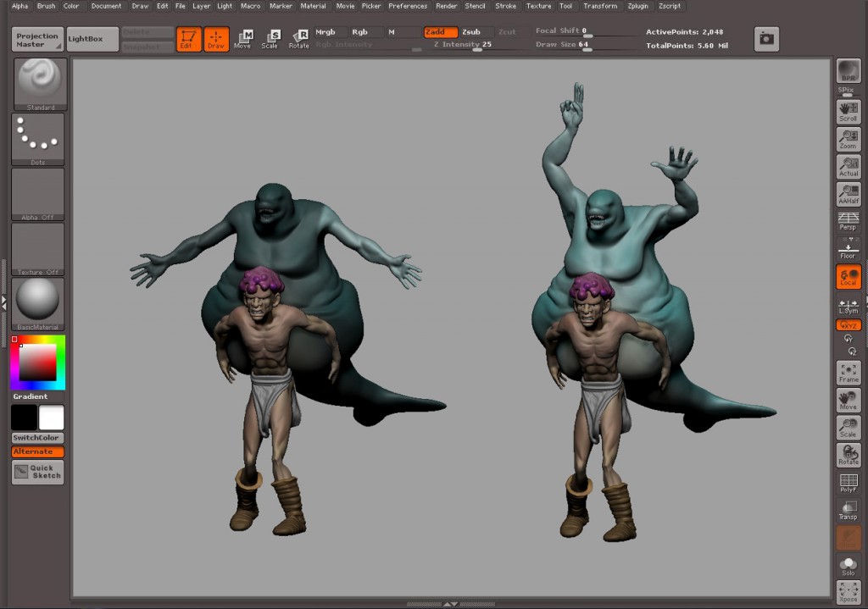Select the Frame icon in right shelf
868x609 pixels.
pyautogui.click(x=849, y=373)
